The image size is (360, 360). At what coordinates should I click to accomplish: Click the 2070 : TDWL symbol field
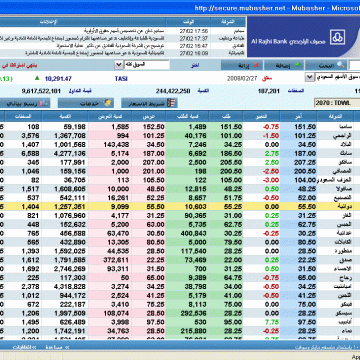[x=337, y=103]
